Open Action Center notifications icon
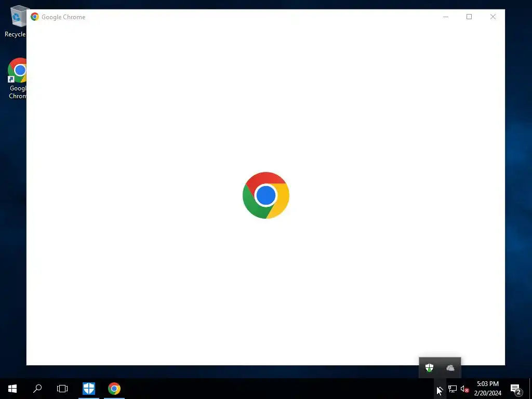532x399 pixels. (x=516, y=389)
